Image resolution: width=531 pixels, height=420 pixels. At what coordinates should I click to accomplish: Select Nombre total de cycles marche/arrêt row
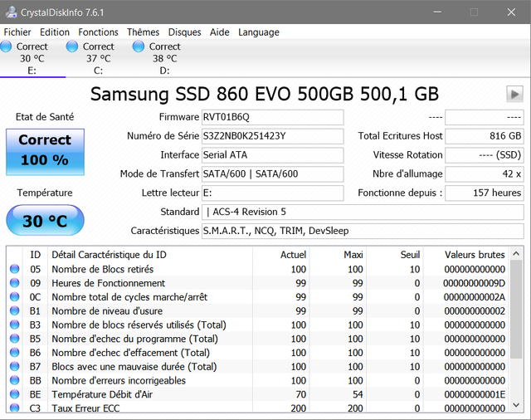258,297
